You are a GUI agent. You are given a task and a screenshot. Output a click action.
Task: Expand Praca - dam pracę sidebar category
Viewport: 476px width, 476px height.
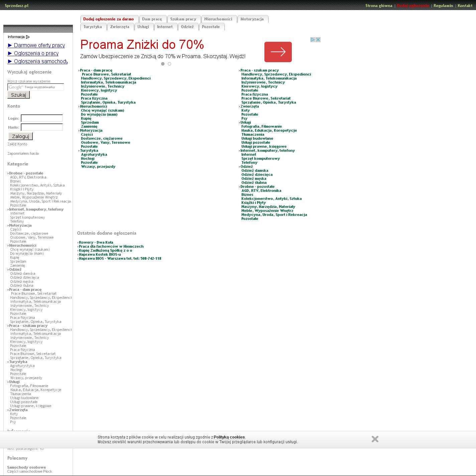pos(25,289)
